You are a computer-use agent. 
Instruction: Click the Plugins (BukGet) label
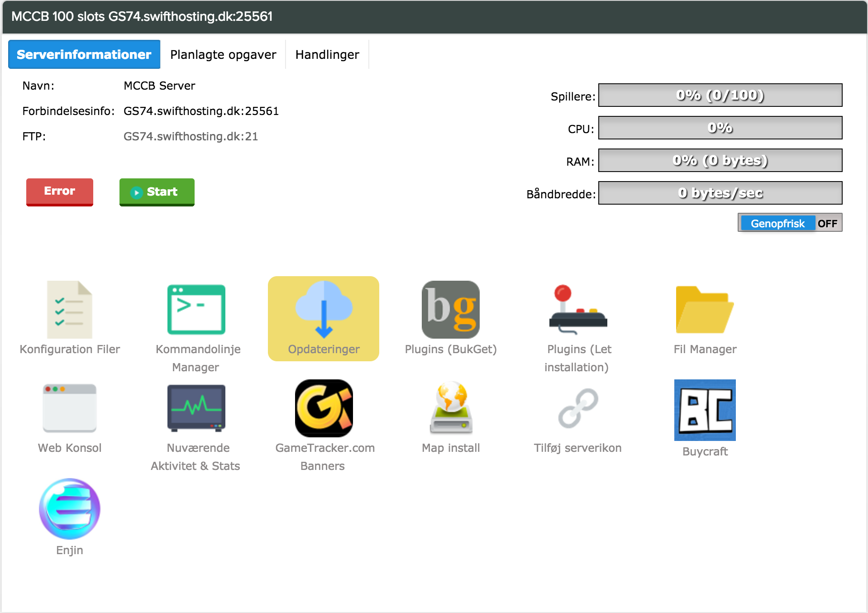point(451,349)
